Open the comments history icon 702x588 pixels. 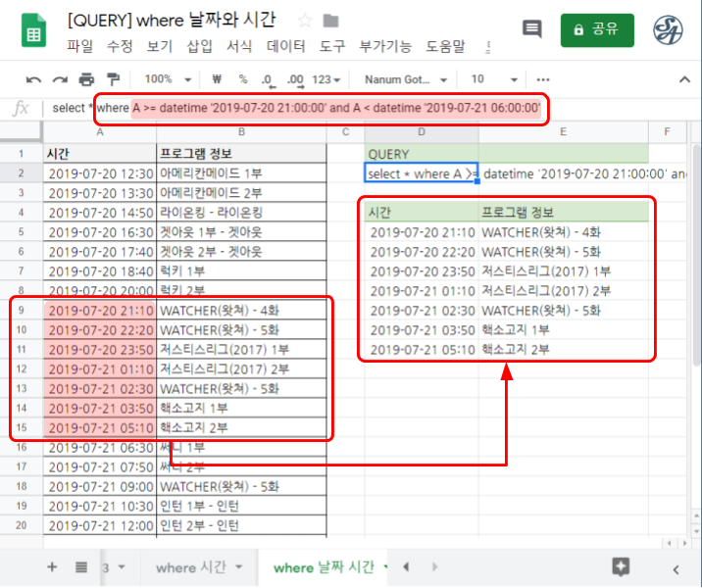pyautogui.click(x=531, y=29)
